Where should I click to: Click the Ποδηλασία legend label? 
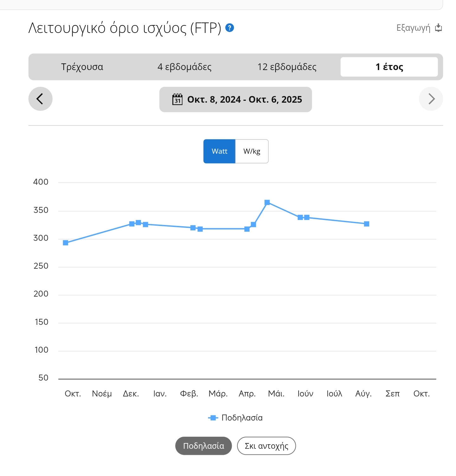tap(242, 418)
